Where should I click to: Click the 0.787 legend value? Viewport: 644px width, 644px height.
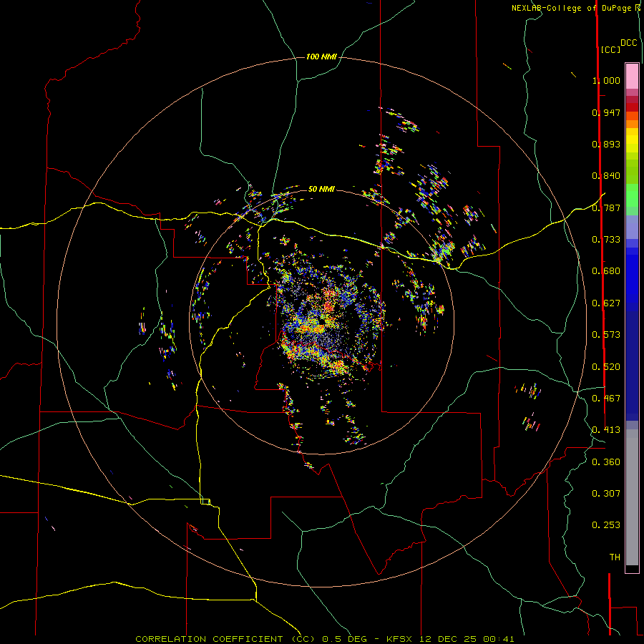[606, 208]
